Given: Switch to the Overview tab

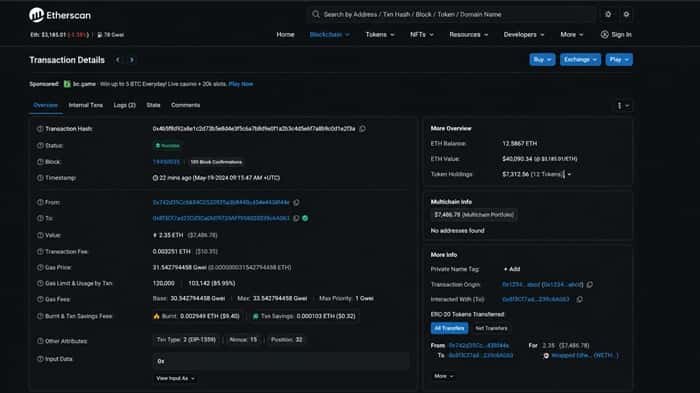Looking at the screenshot, I should pyautogui.click(x=46, y=105).
